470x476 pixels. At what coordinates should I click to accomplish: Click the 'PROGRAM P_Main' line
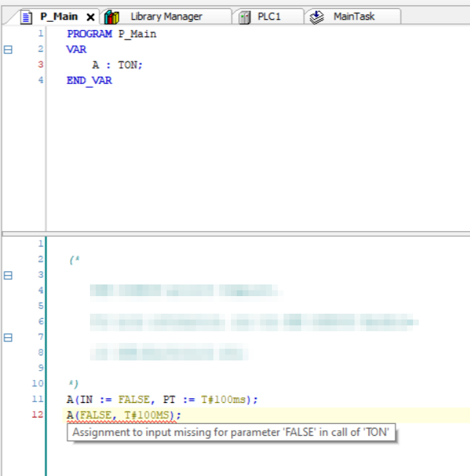point(111,34)
